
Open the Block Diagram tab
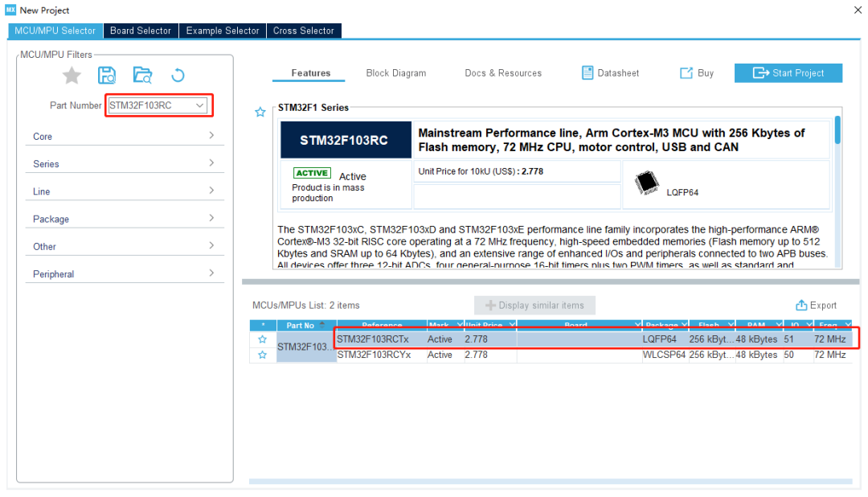(x=395, y=73)
